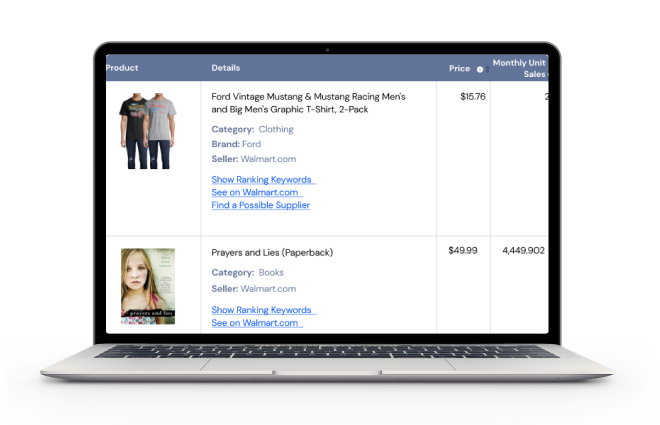Show Ranking Keywords for Ford T-Shirt
The image size is (660, 425).
pos(263,180)
